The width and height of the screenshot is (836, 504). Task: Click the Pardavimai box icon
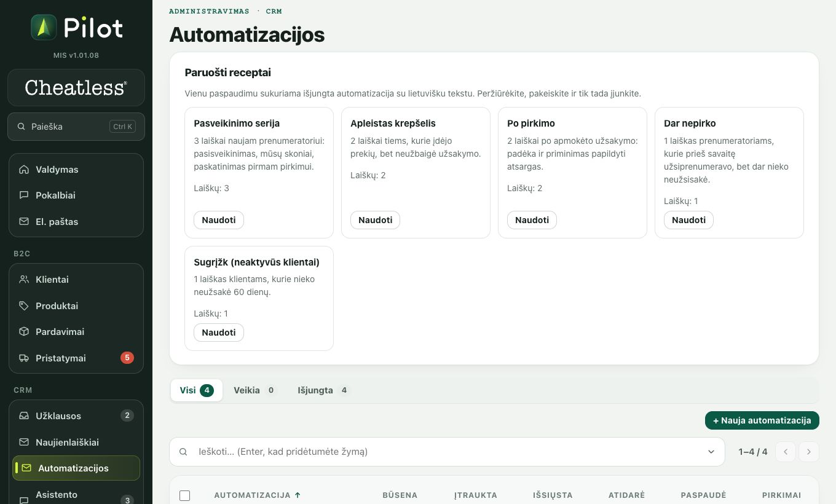(x=24, y=332)
